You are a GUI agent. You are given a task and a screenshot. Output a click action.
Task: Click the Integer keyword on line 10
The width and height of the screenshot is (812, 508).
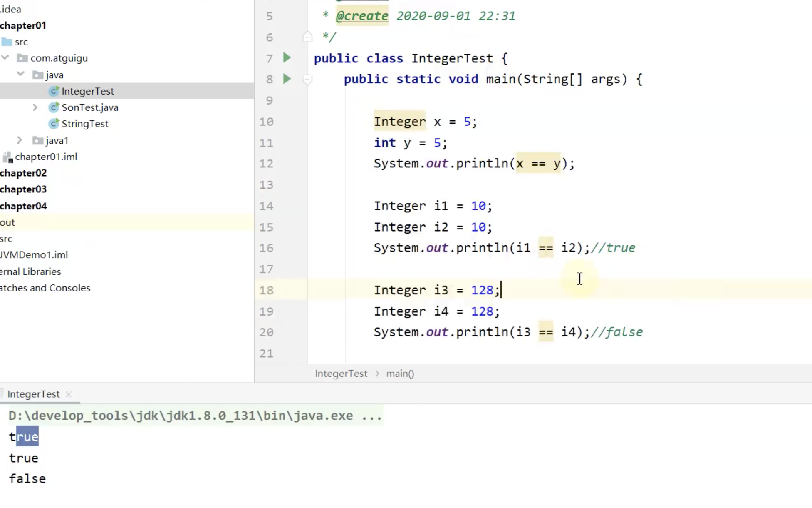click(x=400, y=122)
